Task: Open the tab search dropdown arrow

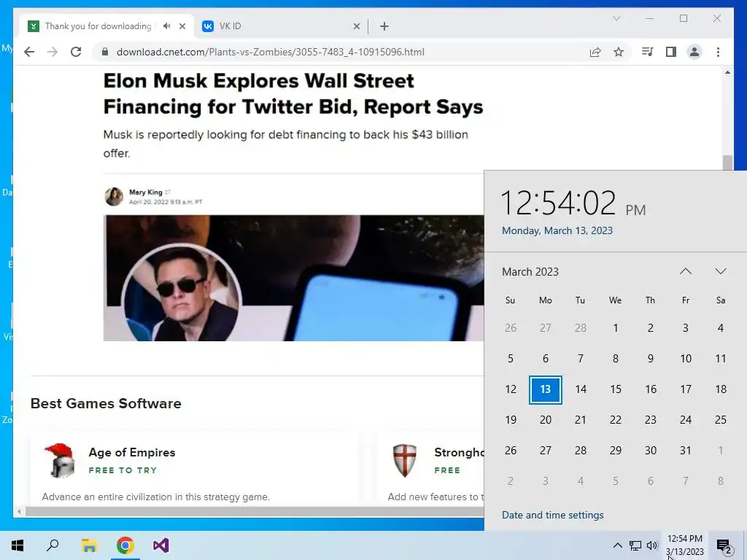Action: click(x=616, y=18)
